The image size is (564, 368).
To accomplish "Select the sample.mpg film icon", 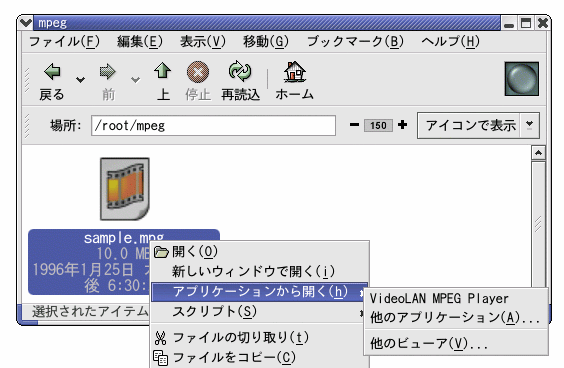I will [x=124, y=188].
